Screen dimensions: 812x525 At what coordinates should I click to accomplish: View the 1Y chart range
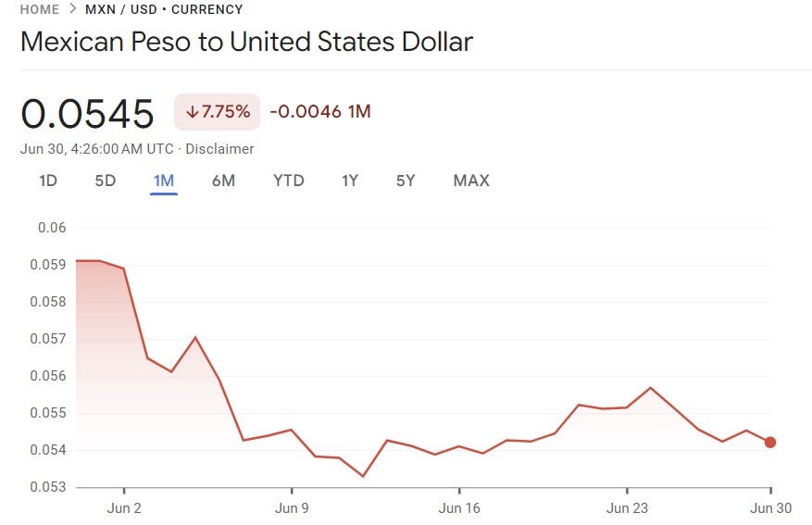[x=350, y=181]
